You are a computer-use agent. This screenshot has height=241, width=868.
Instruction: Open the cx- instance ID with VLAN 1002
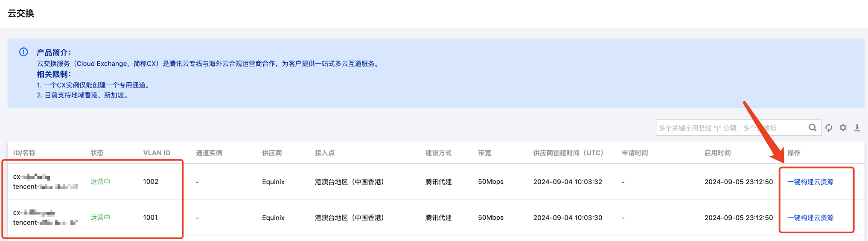32,177
